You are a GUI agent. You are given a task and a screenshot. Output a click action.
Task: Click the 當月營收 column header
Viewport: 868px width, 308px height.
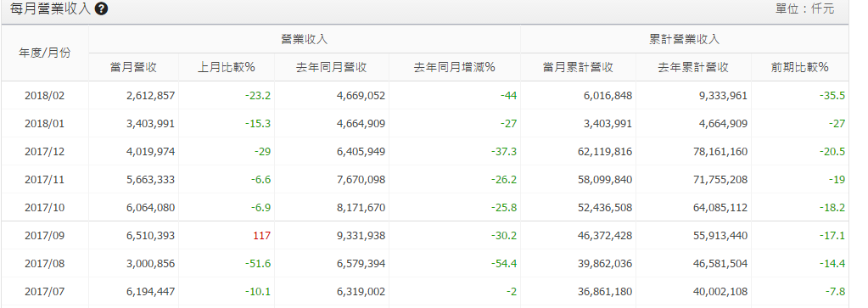[133, 68]
